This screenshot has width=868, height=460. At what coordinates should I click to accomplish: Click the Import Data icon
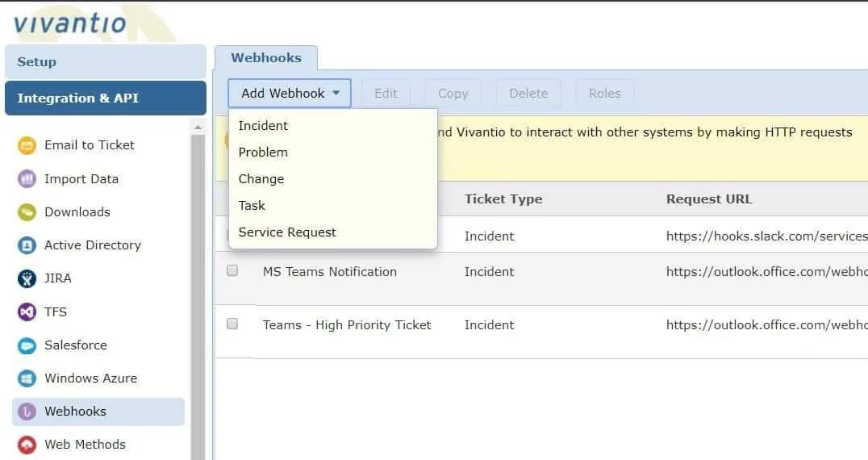(27, 179)
